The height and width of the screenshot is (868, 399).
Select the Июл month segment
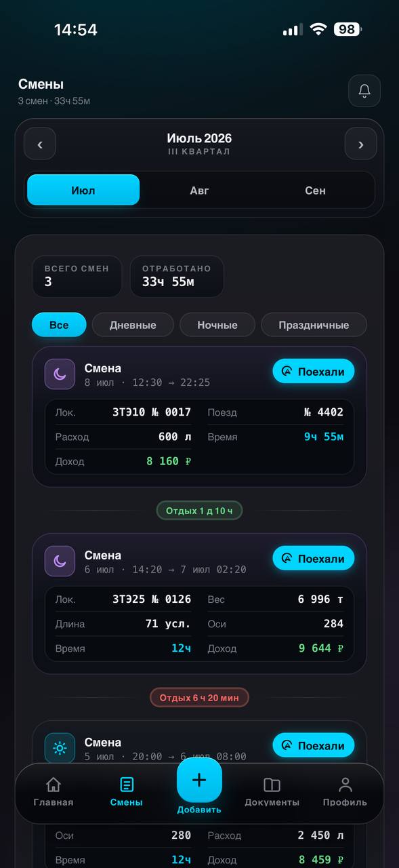pyautogui.click(x=83, y=190)
